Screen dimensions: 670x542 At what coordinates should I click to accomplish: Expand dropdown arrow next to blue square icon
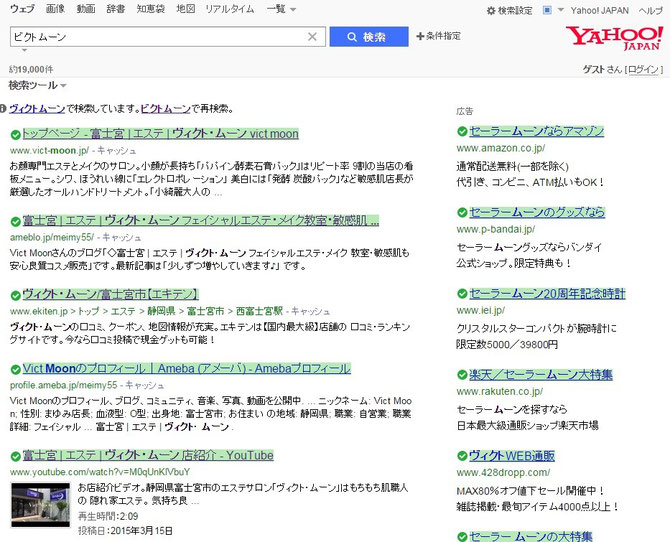point(561,10)
